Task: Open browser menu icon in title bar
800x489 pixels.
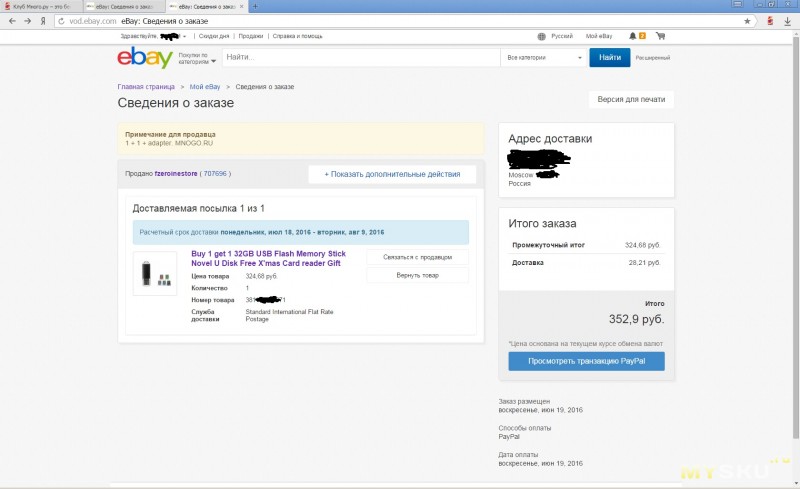Action: pyautogui.click(x=737, y=4)
